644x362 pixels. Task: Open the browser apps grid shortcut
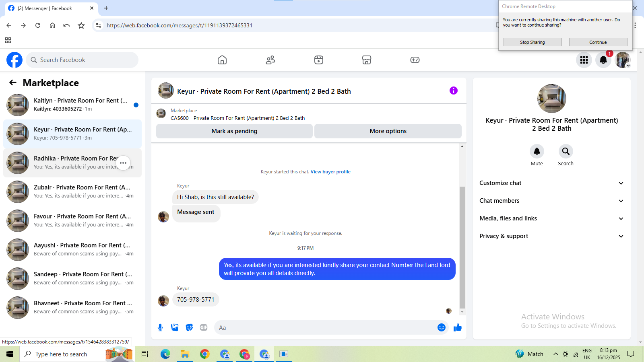point(8,40)
